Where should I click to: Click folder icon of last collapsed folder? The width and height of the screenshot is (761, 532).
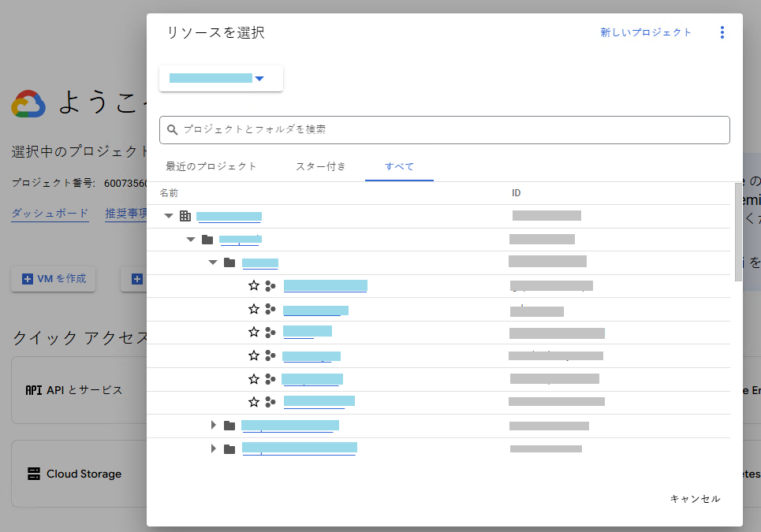229,449
